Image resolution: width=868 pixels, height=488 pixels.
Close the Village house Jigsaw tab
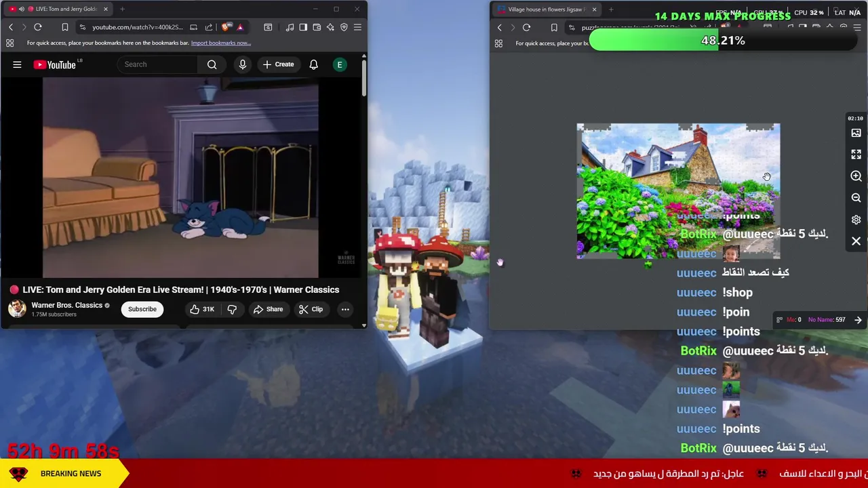tap(594, 9)
